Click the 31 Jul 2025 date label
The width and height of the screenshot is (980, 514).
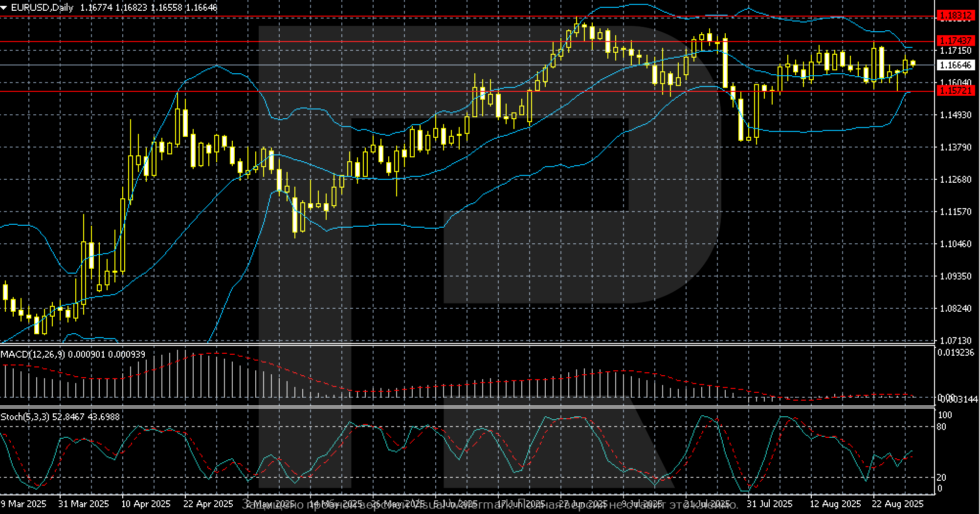coord(770,504)
